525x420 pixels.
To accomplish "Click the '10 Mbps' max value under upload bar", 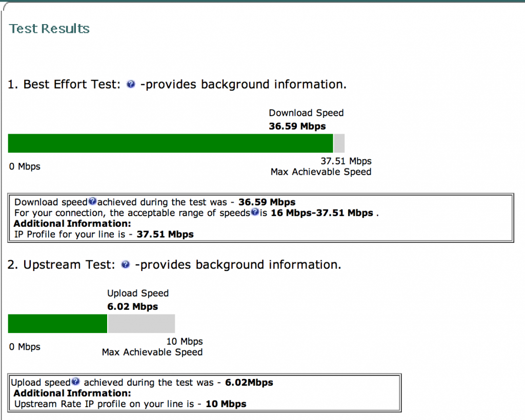I will pyautogui.click(x=185, y=342).
